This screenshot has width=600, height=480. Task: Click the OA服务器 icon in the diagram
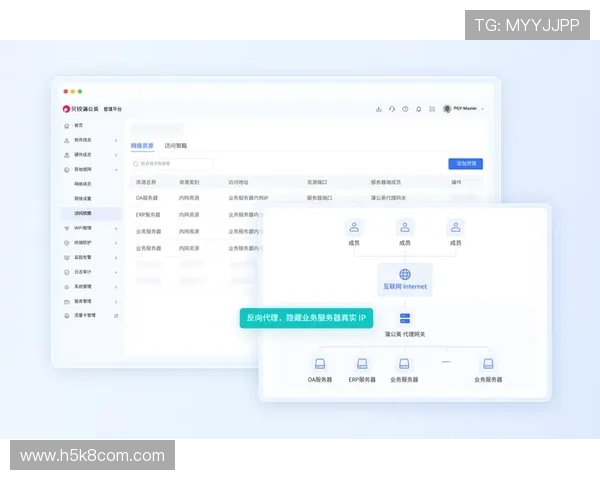[x=321, y=364]
